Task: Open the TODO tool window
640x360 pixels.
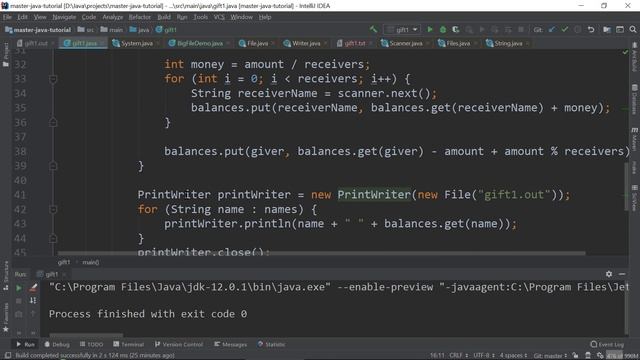Action: click(92, 344)
